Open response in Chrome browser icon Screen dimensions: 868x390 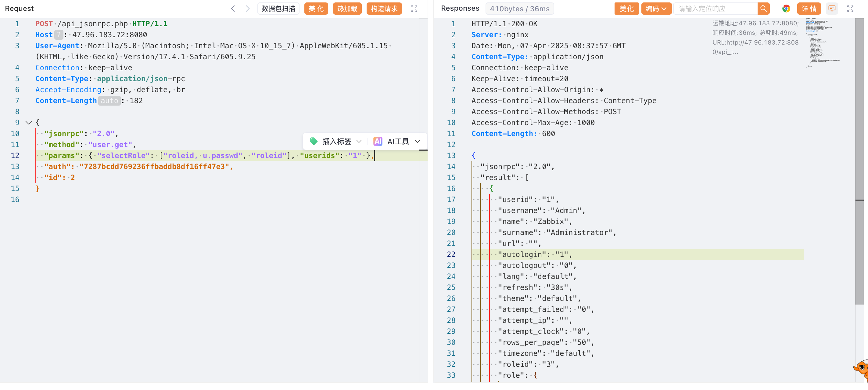coord(786,9)
